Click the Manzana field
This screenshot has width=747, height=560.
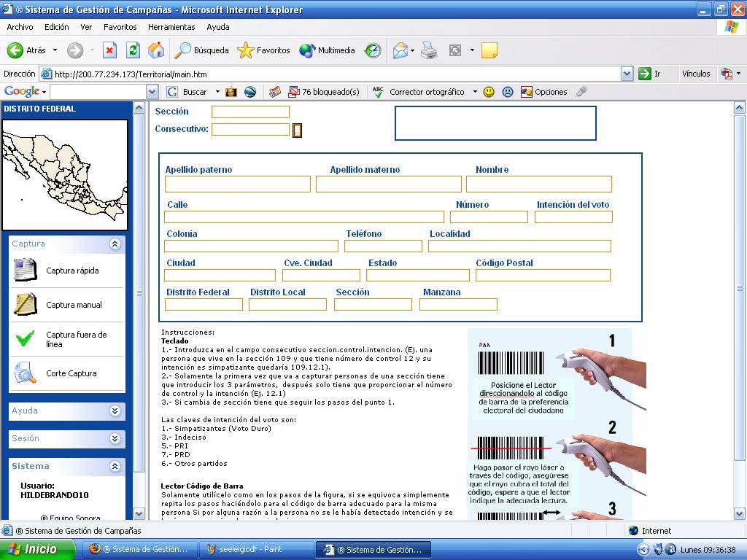click(x=458, y=304)
